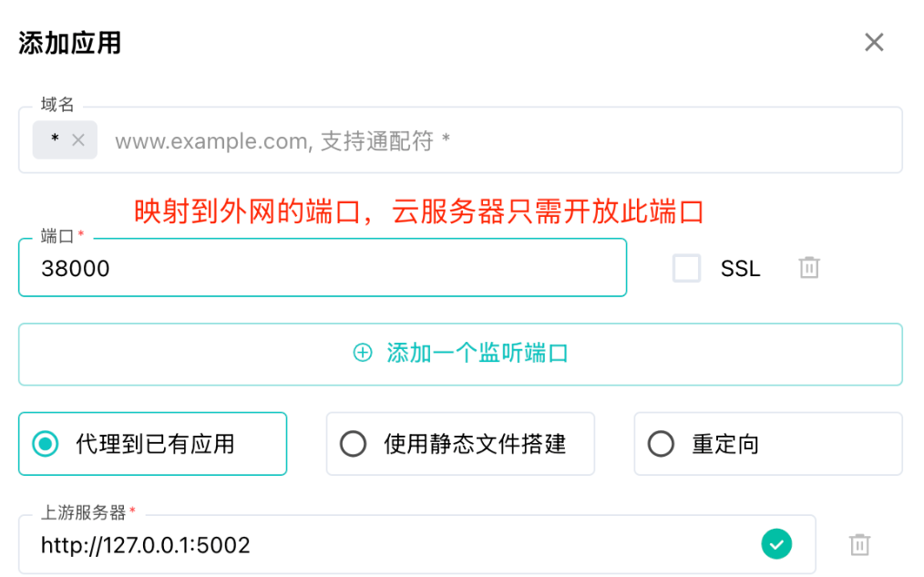This screenshot has width=924, height=577.
Task: Click the SSL label text
Action: pyautogui.click(x=740, y=269)
